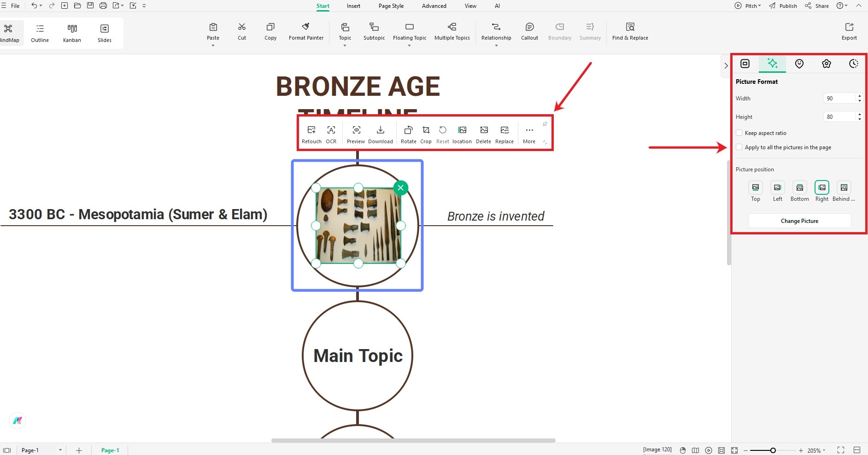Expand the Paste dropdown arrow
The width and height of the screenshot is (868, 455).
point(213,46)
